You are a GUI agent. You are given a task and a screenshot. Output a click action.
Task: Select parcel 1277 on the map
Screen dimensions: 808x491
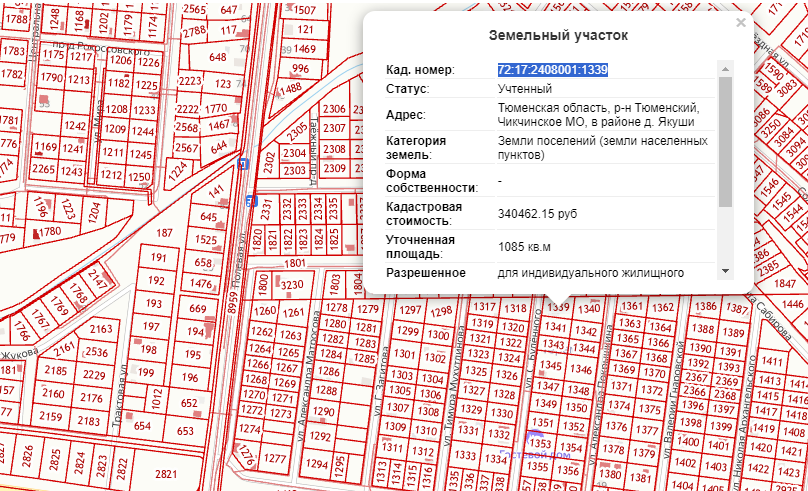click(275, 459)
